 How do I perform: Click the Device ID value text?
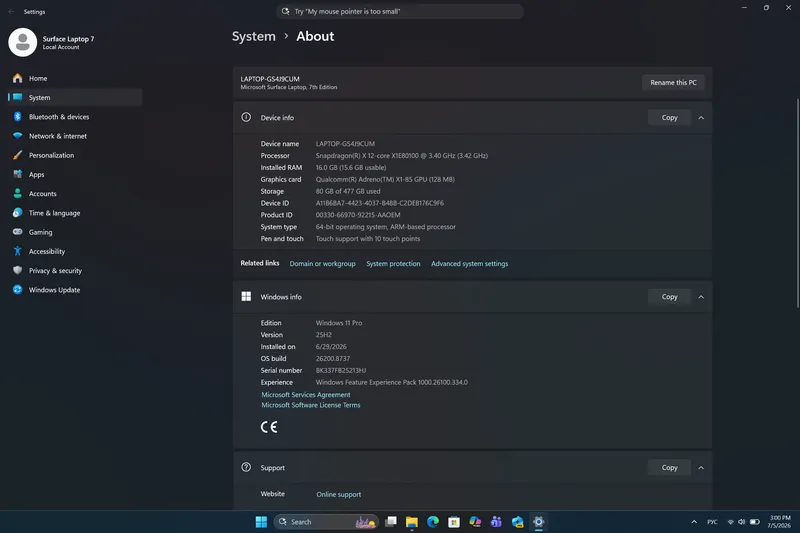click(380, 203)
